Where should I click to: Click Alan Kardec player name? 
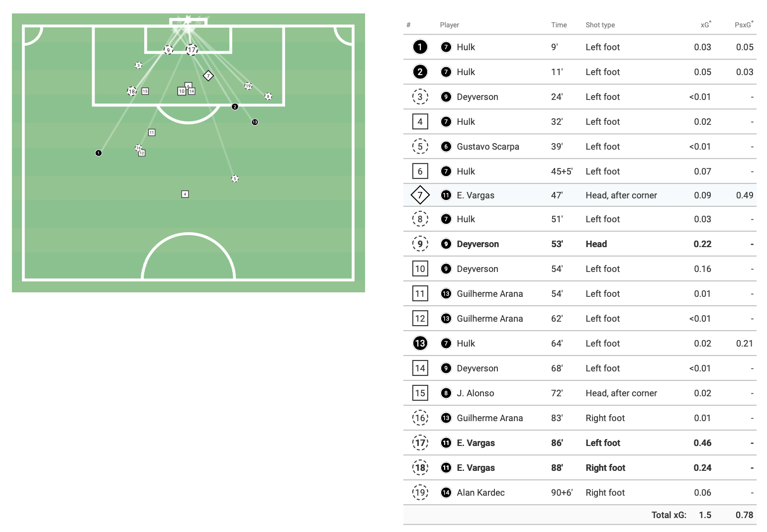[x=480, y=493]
